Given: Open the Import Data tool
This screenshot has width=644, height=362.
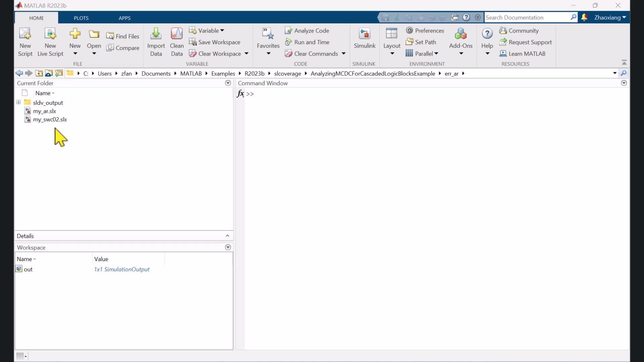Looking at the screenshot, I should click(x=156, y=34).
